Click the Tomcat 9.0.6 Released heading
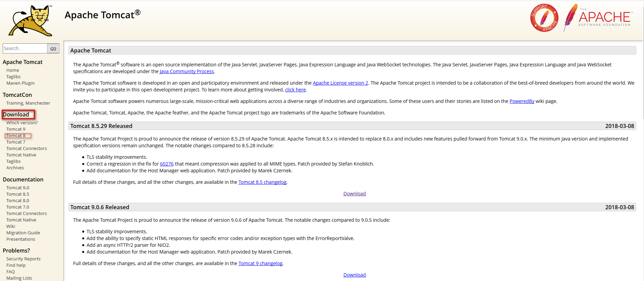Viewport: 644px width, 281px height. click(100, 207)
